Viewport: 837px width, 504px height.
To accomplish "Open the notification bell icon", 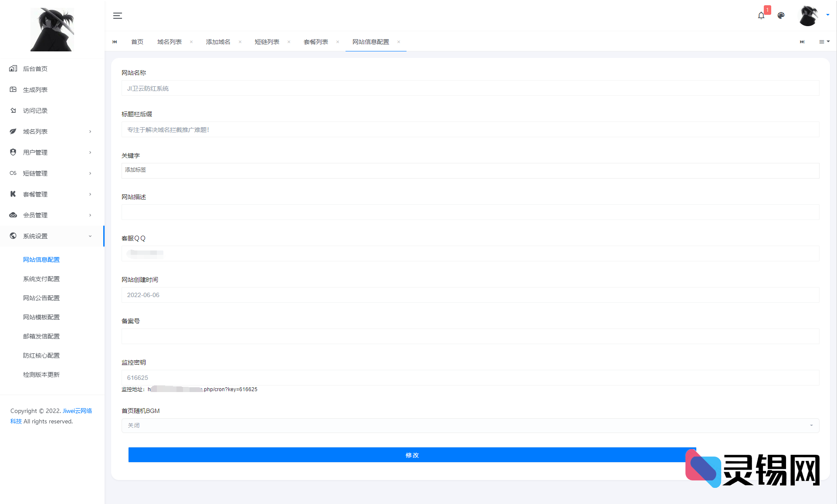I will 761,16.
